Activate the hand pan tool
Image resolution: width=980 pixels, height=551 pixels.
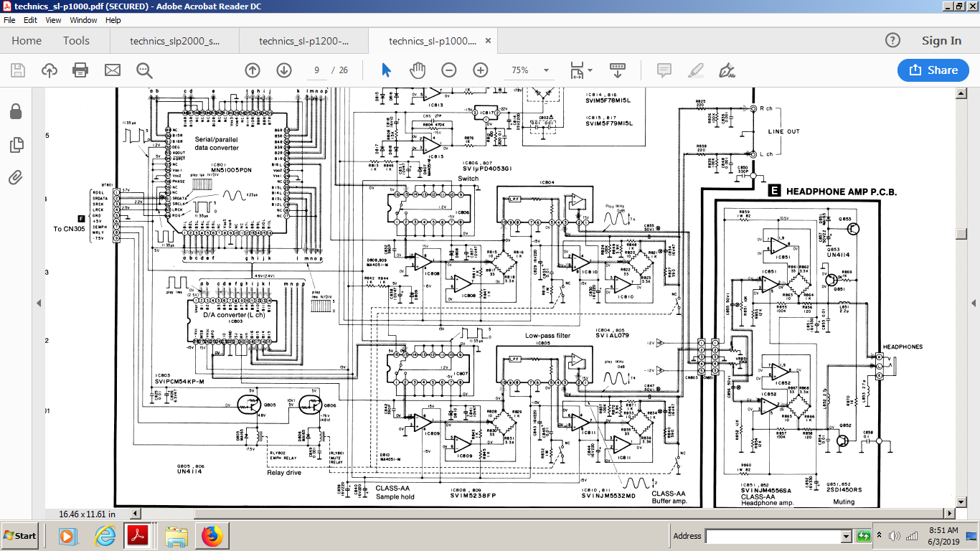(x=418, y=70)
